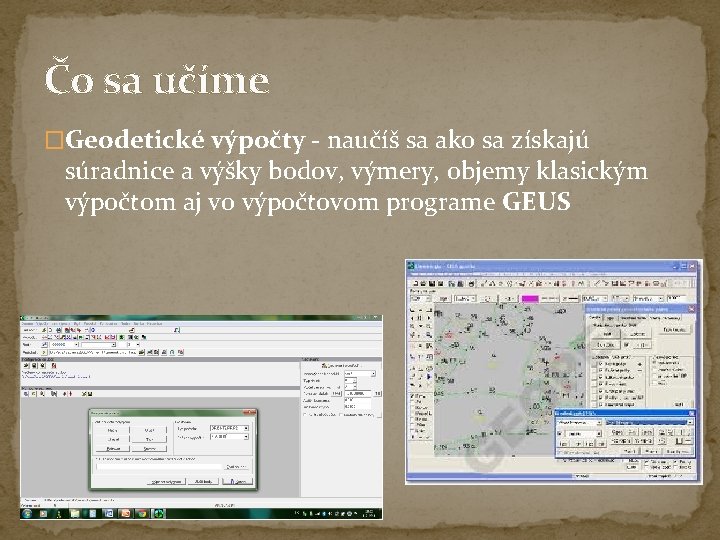Open the blue highlighted dropdown in lower dialog
The height and width of the screenshot is (540, 720).
coord(649,422)
